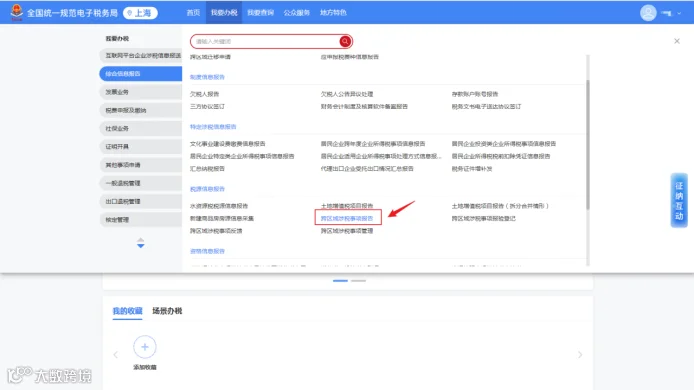The height and width of the screenshot is (390, 694).
Task: Select 其他事项申请 sidebar item
Action: click(x=141, y=165)
